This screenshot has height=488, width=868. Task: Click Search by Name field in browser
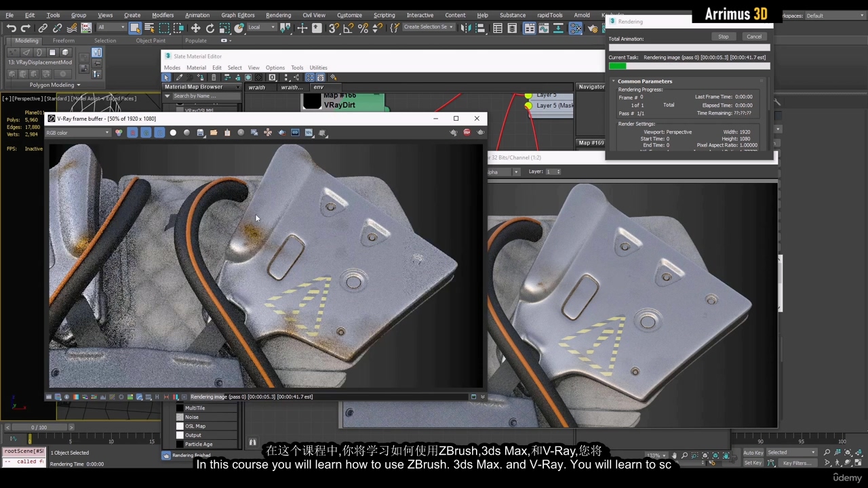point(205,96)
